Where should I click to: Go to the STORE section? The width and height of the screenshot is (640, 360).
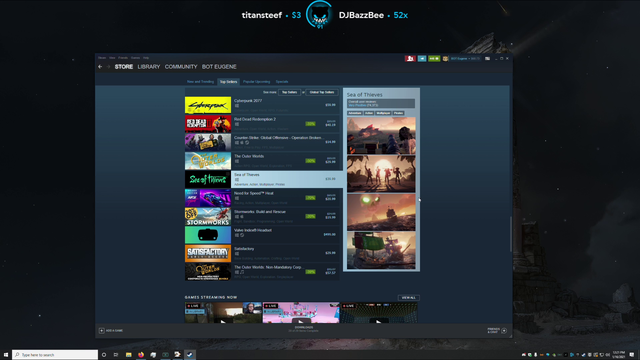pos(124,67)
